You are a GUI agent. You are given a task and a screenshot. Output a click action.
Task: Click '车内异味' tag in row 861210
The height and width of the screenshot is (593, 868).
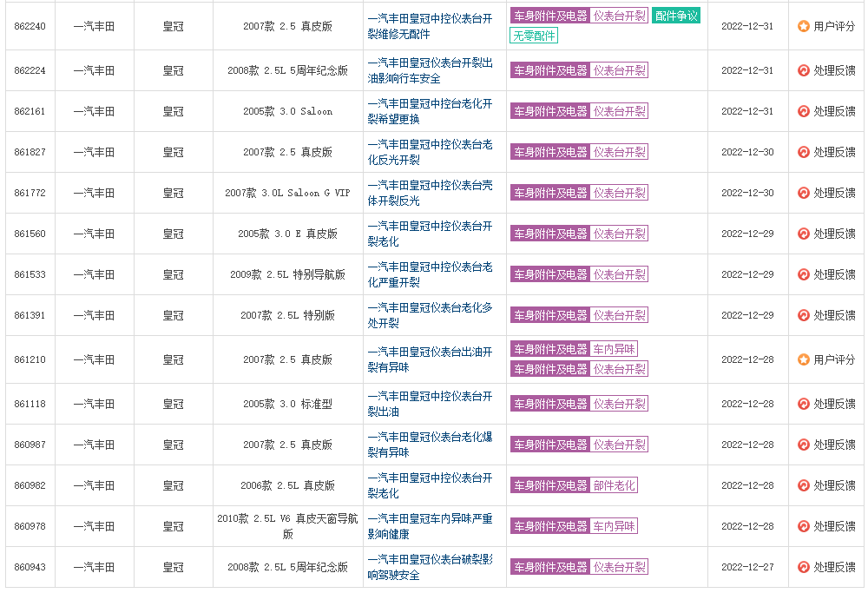pyautogui.click(x=614, y=349)
